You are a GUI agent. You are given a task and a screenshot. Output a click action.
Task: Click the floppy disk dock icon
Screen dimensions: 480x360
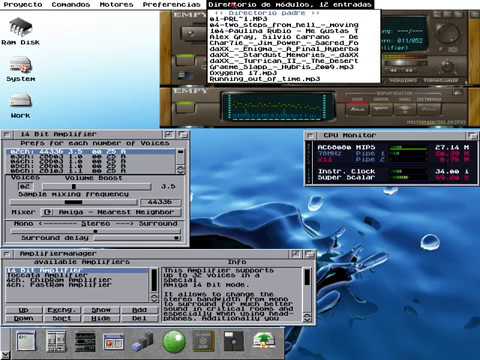(233, 341)
